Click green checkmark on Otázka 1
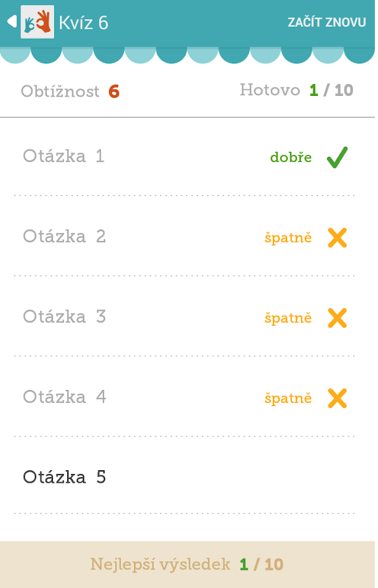Screen dimensions: 378x588 point(337,157)
